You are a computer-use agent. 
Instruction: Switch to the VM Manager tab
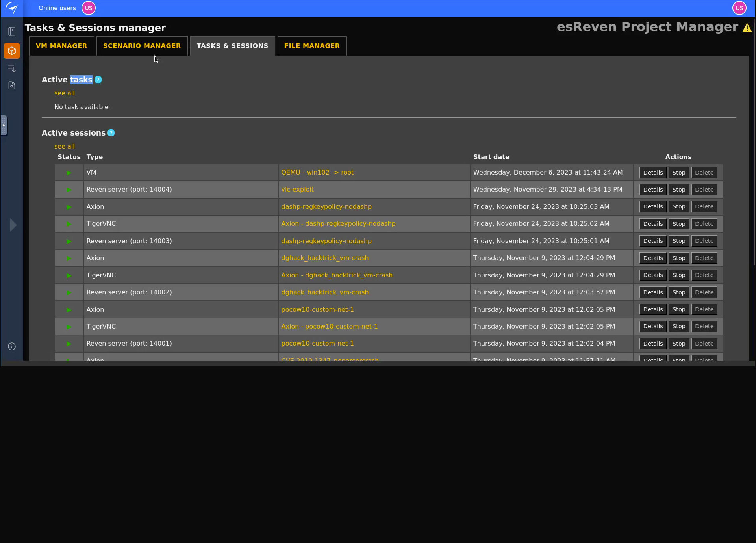[x=61, y=46]
